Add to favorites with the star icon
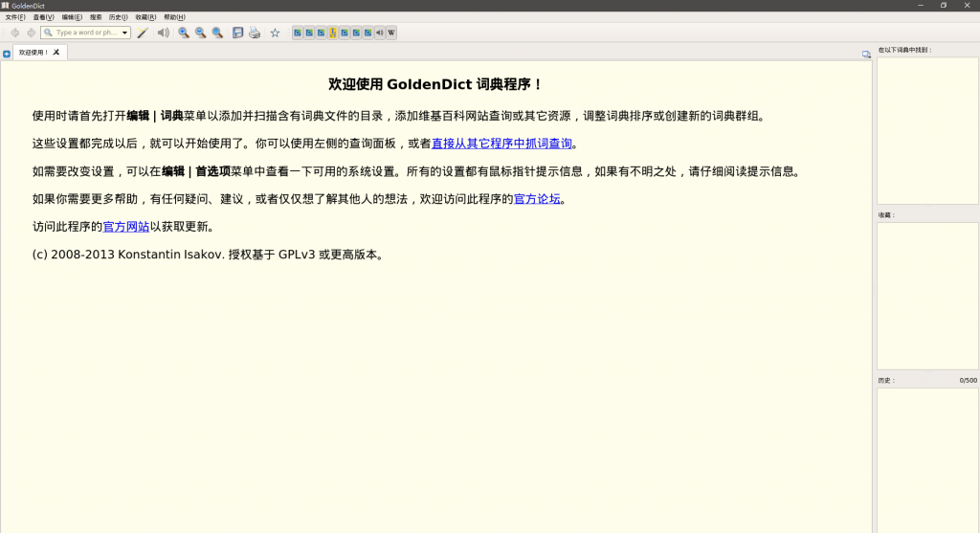This screenshot has height=533, width=980. 275,33
